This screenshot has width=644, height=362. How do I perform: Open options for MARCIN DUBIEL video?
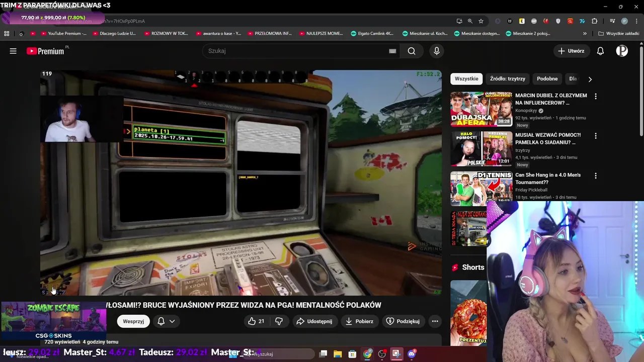[596, 96]
